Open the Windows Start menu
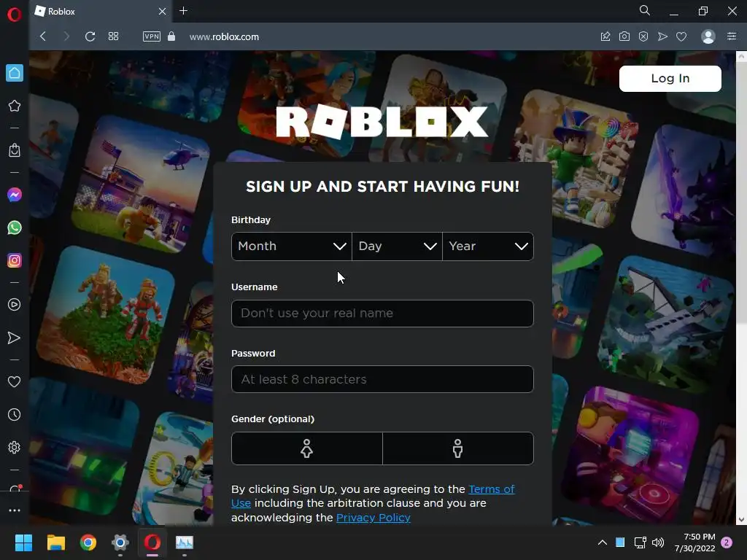 click(x=23, y=542)
